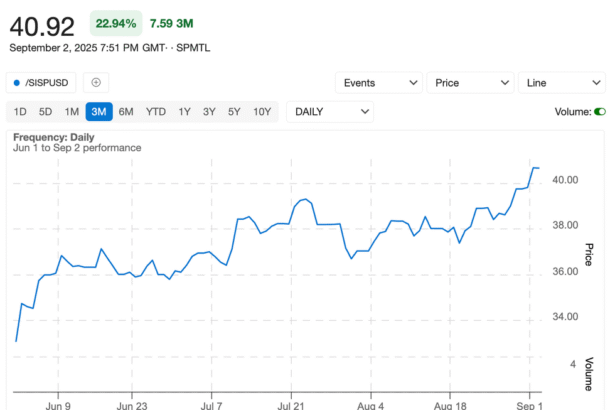Click the add comparison plus icon
615x410 pixels.
point(96,83)
